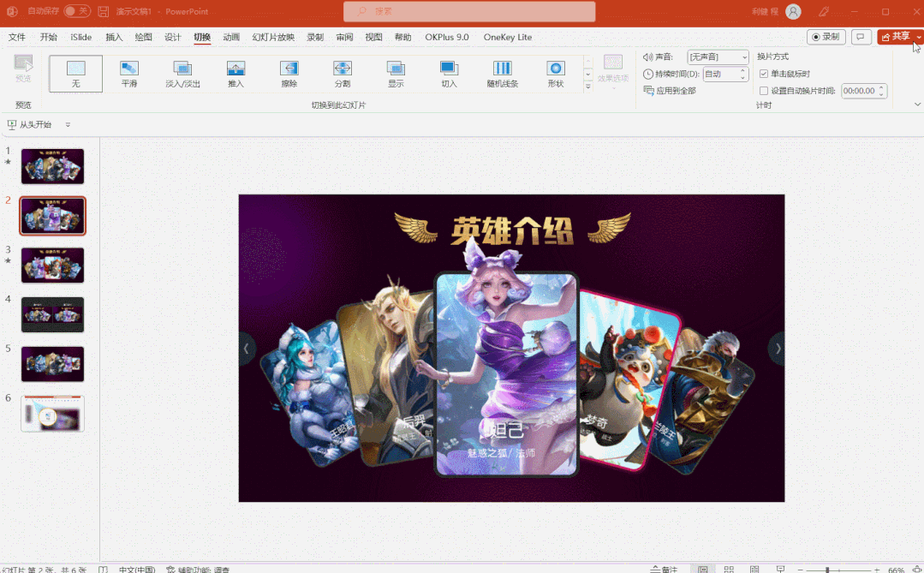
Task: Click the 共享 share button
Action: point(896,37)
